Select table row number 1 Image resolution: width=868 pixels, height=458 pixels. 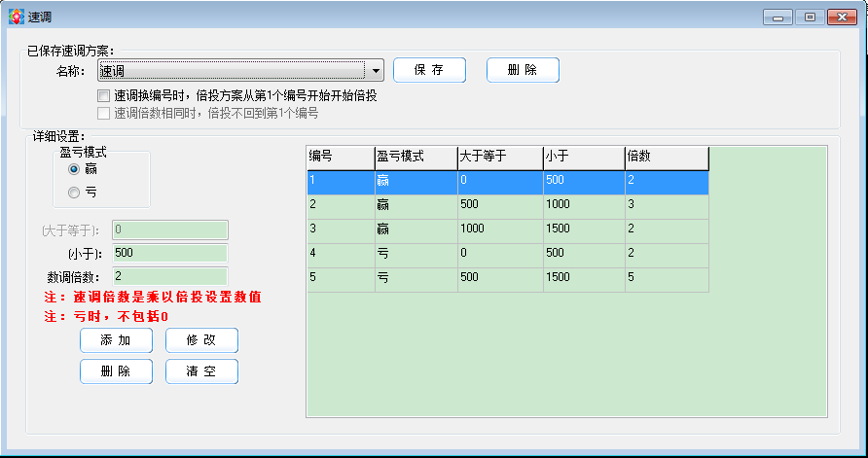[506, 182]
